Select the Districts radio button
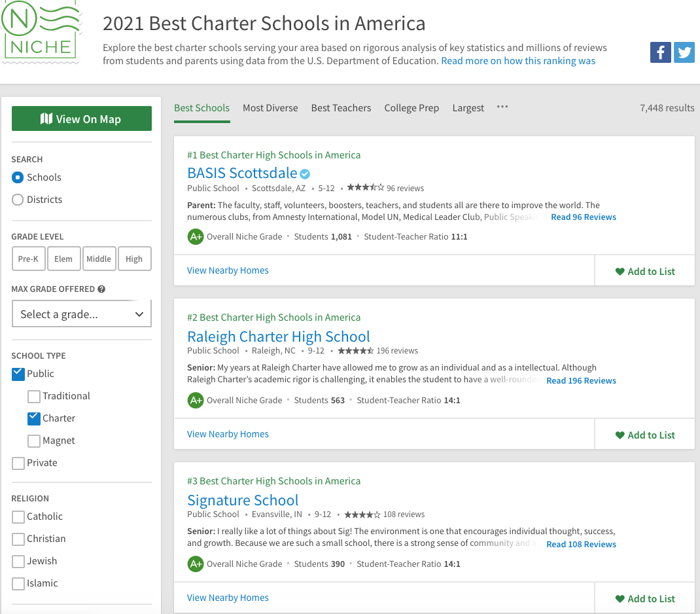The width and height of the screenshot is (700, 614). point(18,200)
